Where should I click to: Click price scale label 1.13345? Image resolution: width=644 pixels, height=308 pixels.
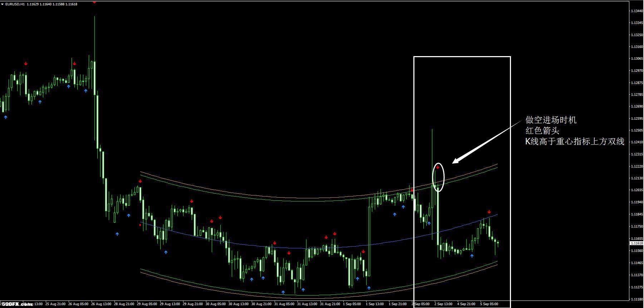click(x=636, y=23)
